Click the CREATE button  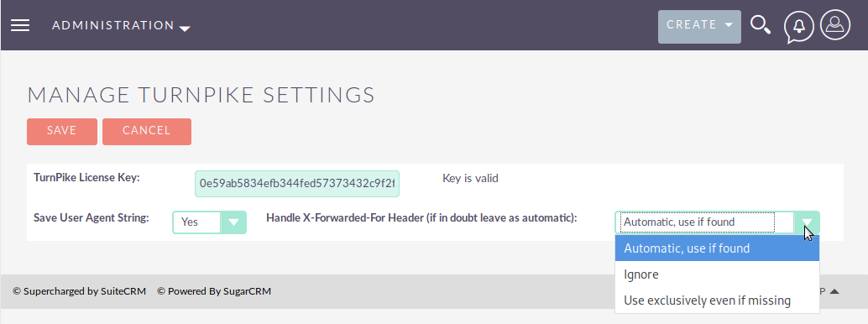pyautogui.click(x=699, y=27)
